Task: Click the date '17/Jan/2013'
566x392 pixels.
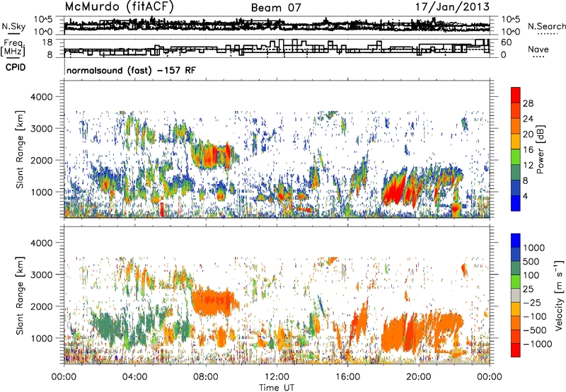Action: pos(452,6)
